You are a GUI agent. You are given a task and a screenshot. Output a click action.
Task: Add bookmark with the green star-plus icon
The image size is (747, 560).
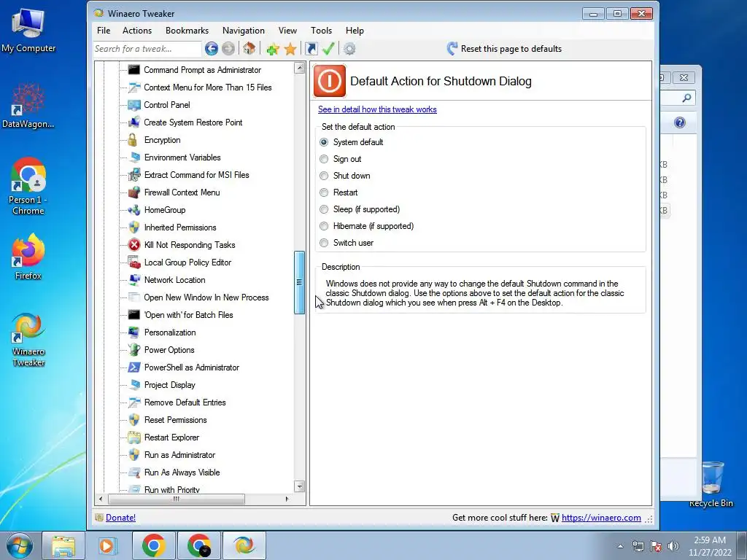(x=273, y=49)
